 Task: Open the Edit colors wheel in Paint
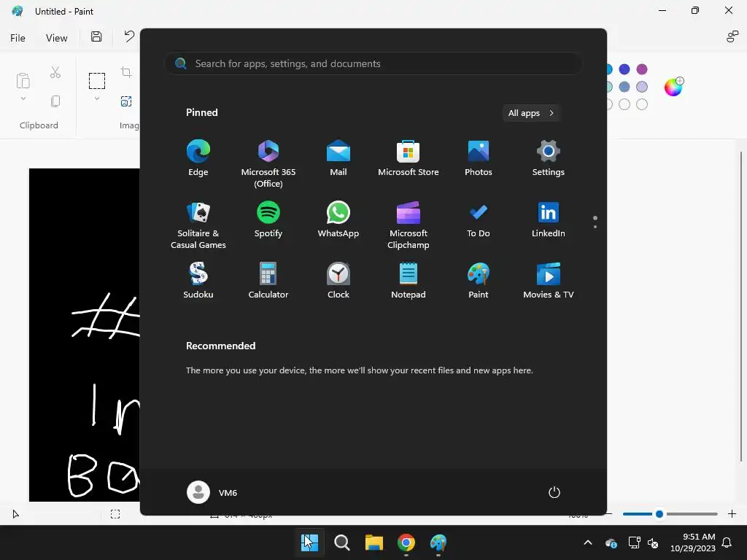coord(673,87)
